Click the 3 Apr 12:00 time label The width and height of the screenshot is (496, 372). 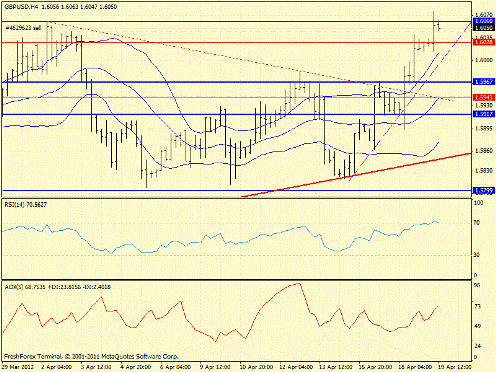[x=96, y=367]
